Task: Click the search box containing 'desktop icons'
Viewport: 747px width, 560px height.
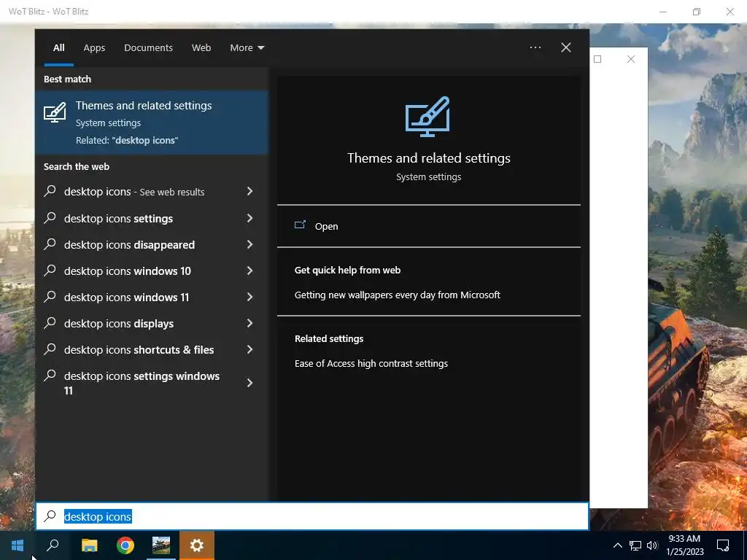Action: [x=312, y=516]
